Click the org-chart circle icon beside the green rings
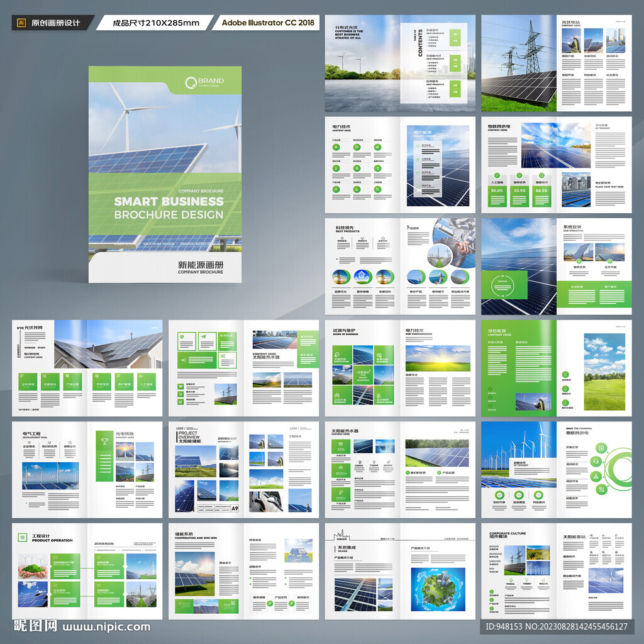Screen dimensions: 644x644 [596, 476]
